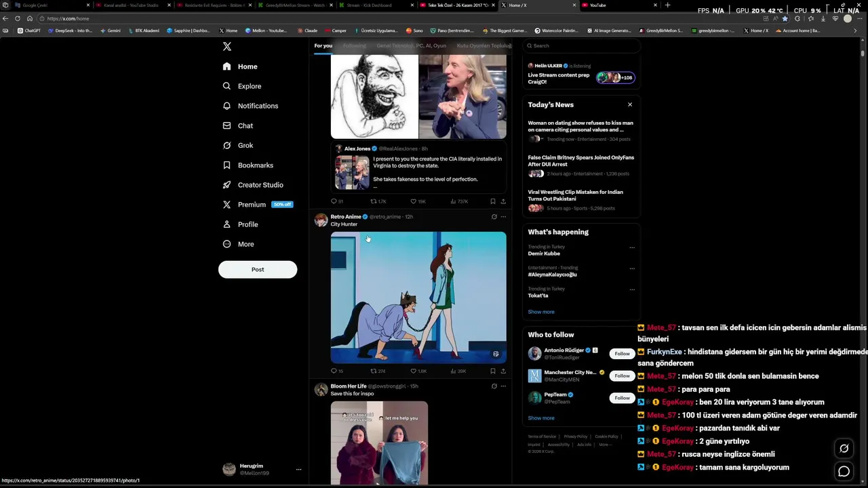This screenshot has height=488, width=868.
Task: Open Notifications in the sidebar
Action: point(250,106)
